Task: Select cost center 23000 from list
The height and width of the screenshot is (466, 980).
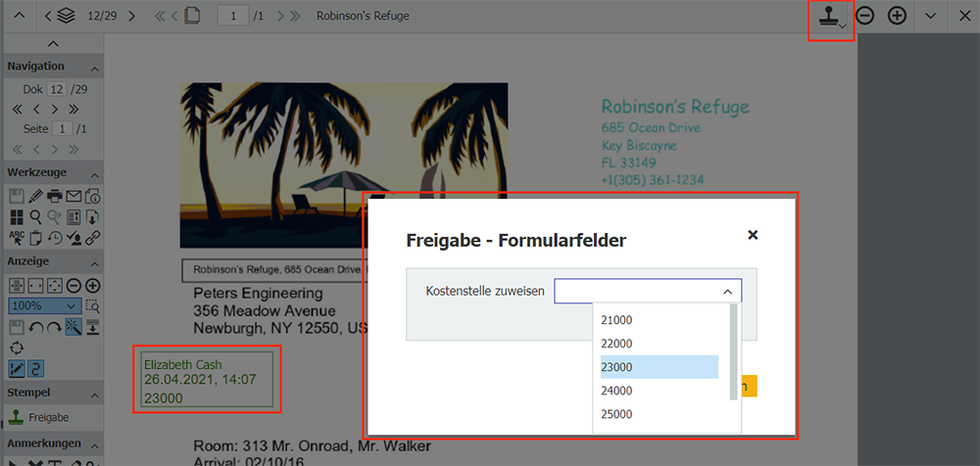Action: click(x=659, y=367)
